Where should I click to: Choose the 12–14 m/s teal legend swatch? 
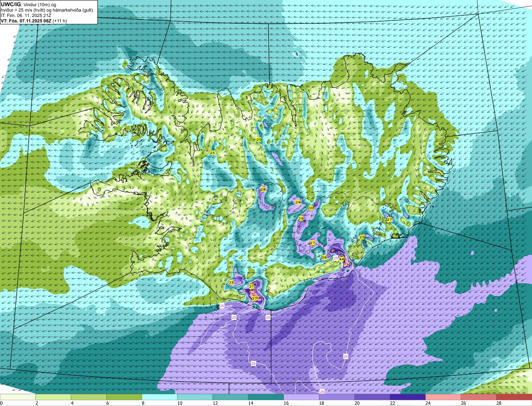(231, 397)
